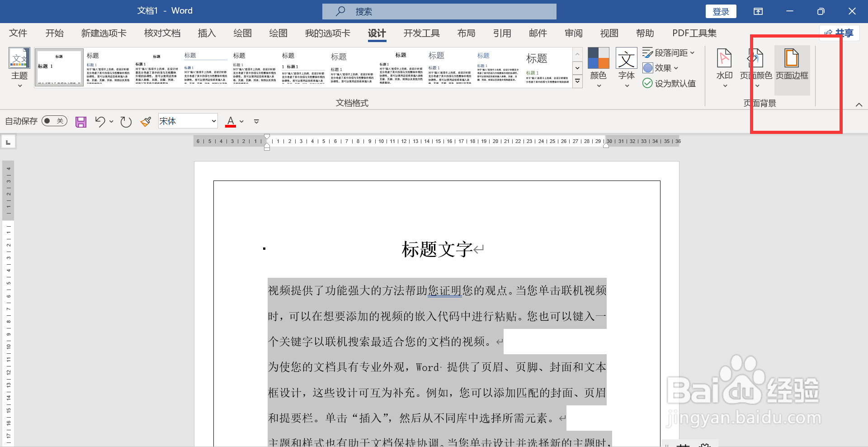This screenshot has width=868, height=447.
Task: Open the Page Color (页面颜色) menu
Action: [x=756, y=68]
